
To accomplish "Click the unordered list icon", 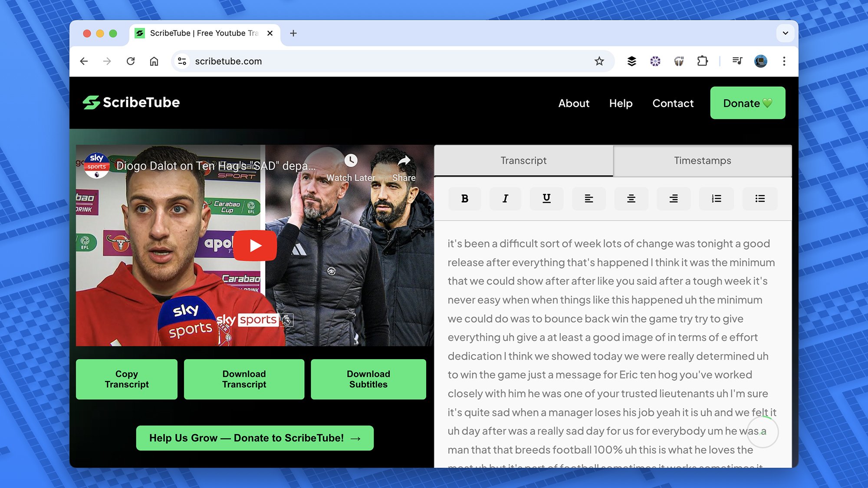I will pyautogui.click(x=760, y=198).
